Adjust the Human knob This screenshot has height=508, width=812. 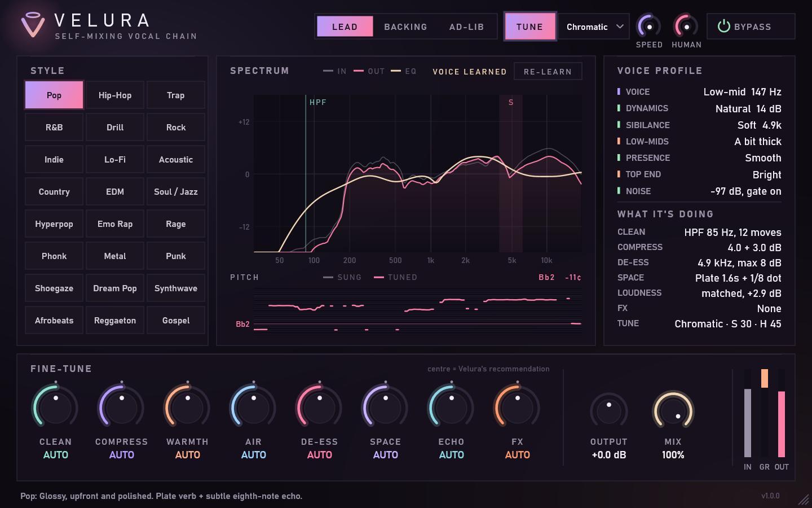[x=686, y=26]
